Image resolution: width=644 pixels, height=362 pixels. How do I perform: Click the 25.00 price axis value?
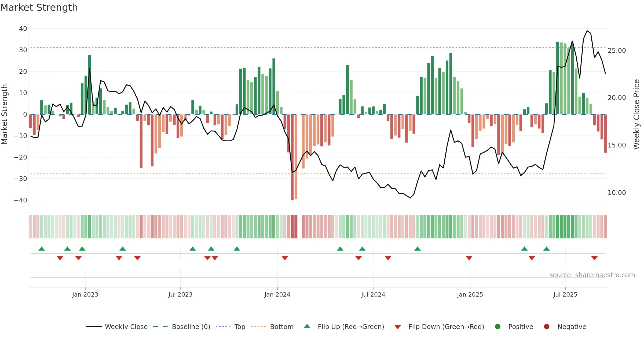617,51
